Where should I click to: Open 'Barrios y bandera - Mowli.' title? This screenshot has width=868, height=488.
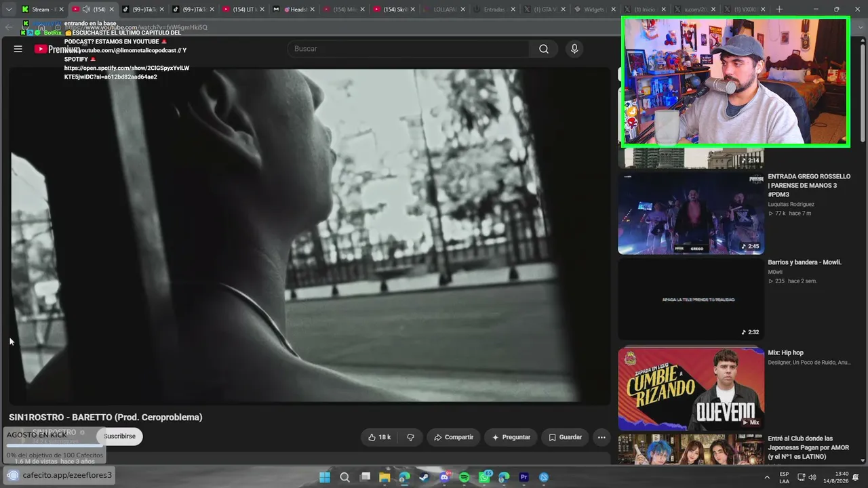coord(804,262)
